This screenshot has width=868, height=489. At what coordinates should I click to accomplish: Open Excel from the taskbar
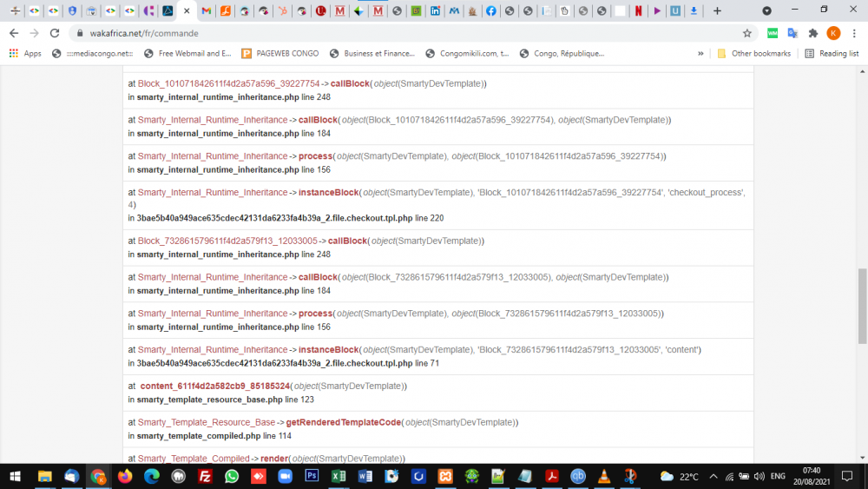(x=339, y=476)
